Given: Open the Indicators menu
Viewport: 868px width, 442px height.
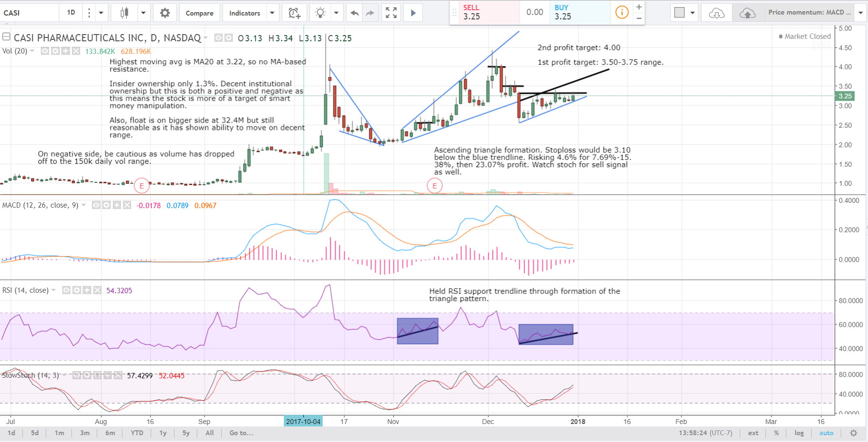Looking at the screenshot, I should coord(244,13).
